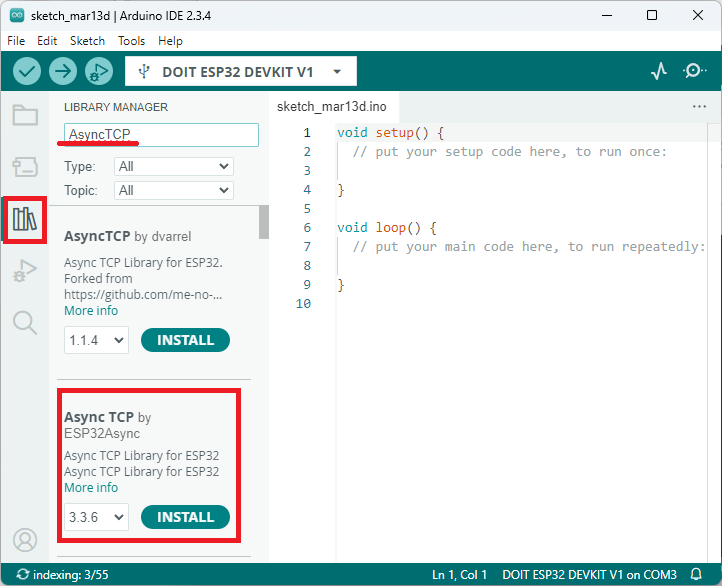Open the library Topic filter dropdown

pyautogui.click(x=174, y=190)
